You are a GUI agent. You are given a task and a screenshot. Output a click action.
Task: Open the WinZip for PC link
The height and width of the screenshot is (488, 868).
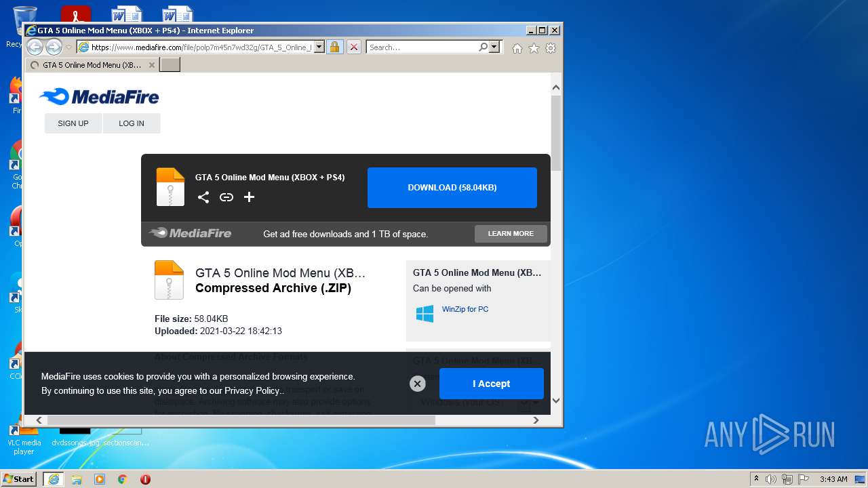point(465,309)
